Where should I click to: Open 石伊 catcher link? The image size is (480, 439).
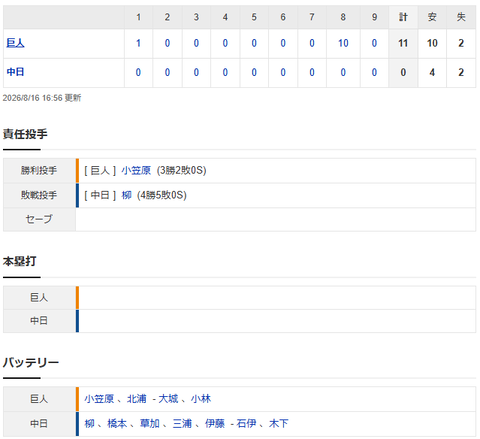coord(246,424)
